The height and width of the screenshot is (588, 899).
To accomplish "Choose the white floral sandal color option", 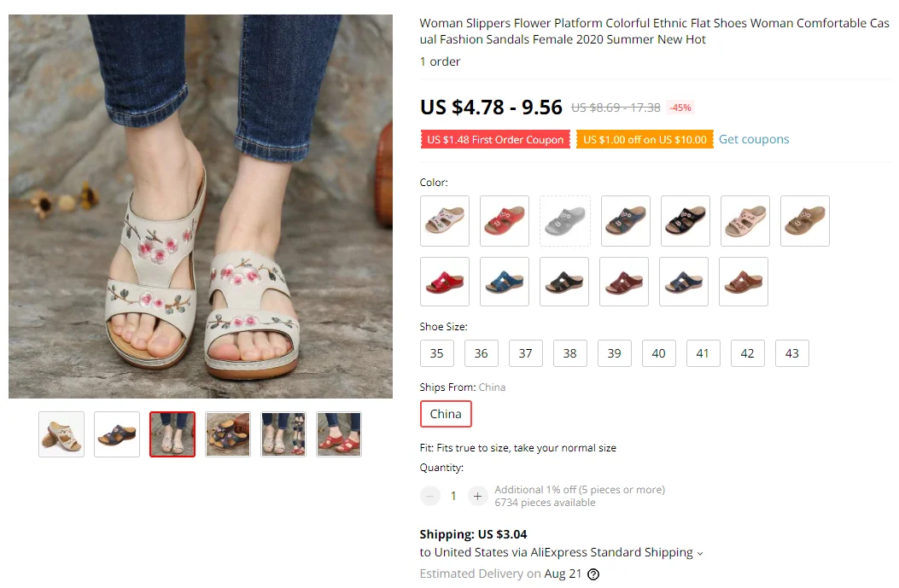I will (x=445, y=221).
